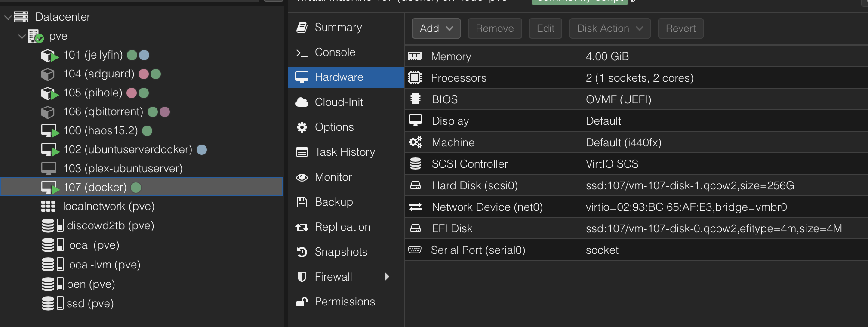Collapse the Datacenter tree node
Screen dimensions: 868x327
[8, 17]
